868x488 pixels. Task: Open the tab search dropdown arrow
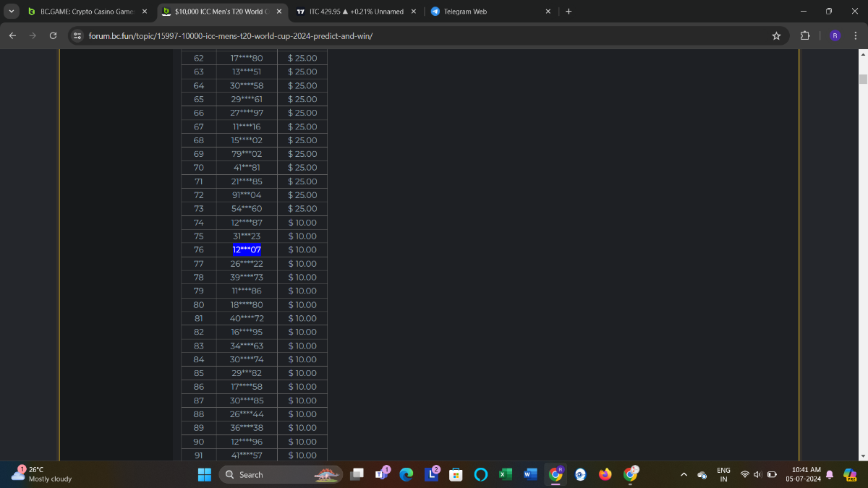[x=11, y=12]
